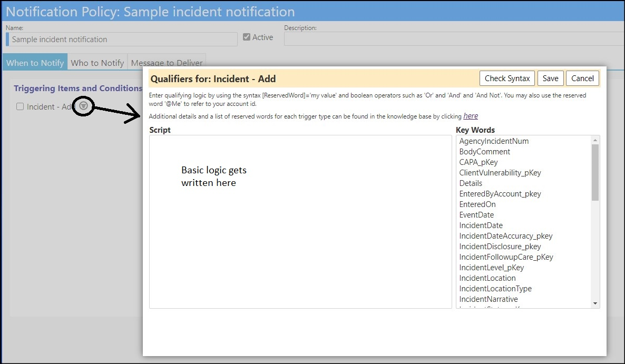The width and height of the screenshot is (625, 364).
Task: Switch to When to Notify tab
Action: pyautogui.click(x=35, y=62)
